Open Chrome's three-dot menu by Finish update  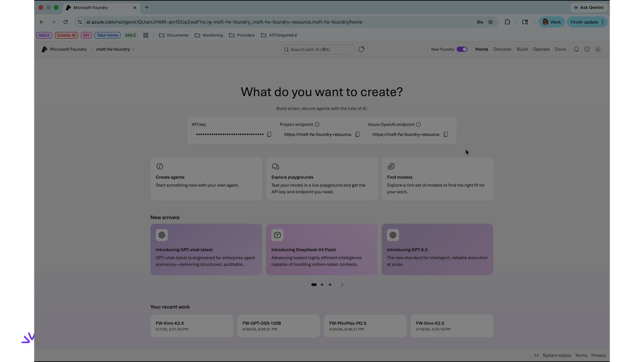pyautogui.click(x=603, y=22)
